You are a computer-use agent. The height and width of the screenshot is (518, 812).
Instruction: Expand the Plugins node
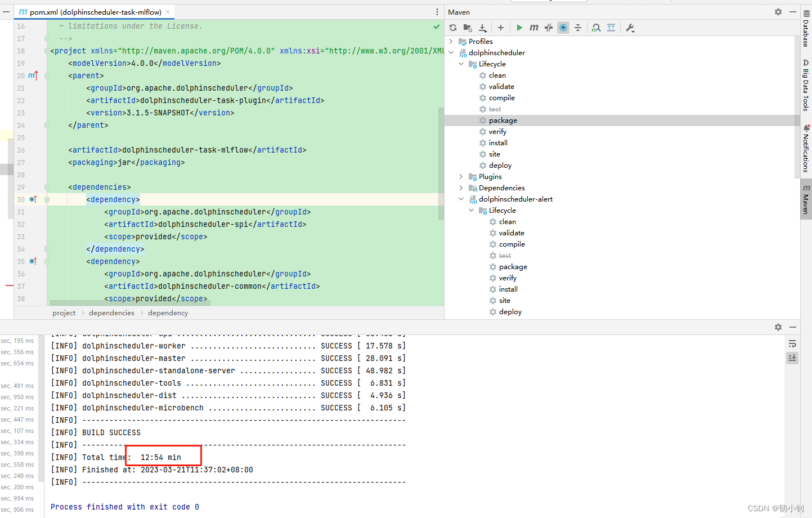461,176
